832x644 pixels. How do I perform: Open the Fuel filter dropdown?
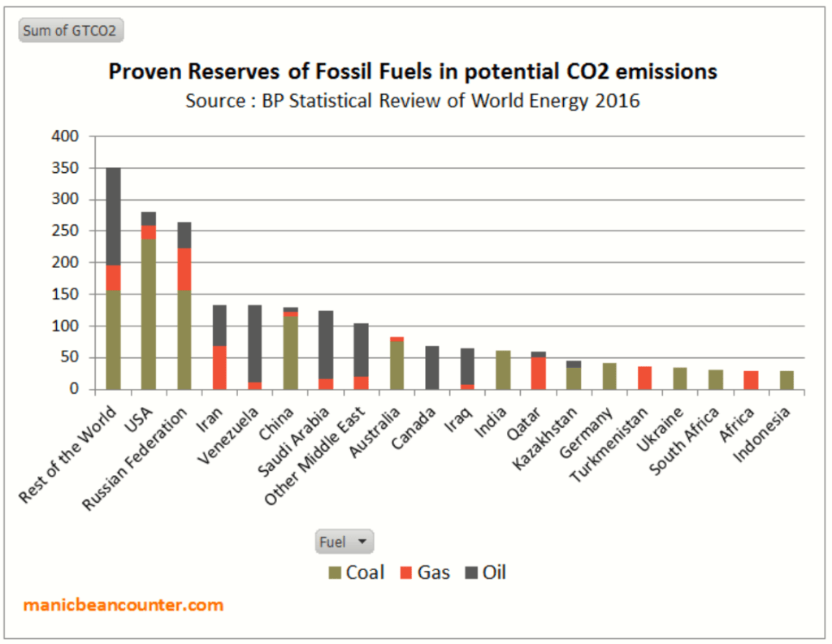coord(344,542)
